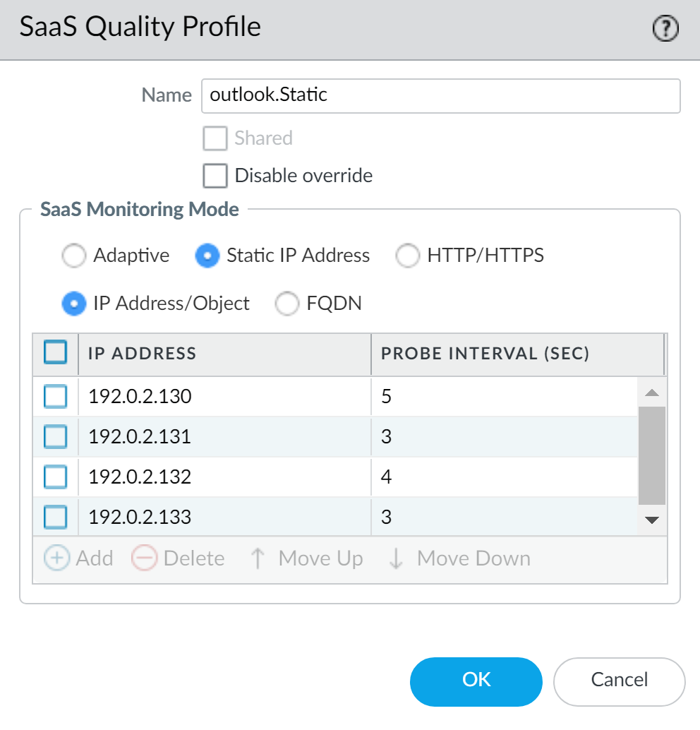Click the Delete icon in the table footer
This screenshot has height=730, width=700.
[144, 558]
